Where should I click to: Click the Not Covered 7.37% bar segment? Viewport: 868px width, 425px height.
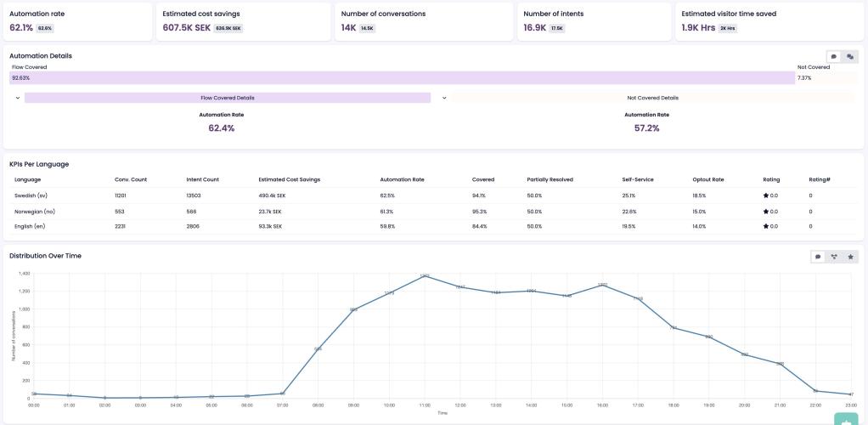[824, 78]
